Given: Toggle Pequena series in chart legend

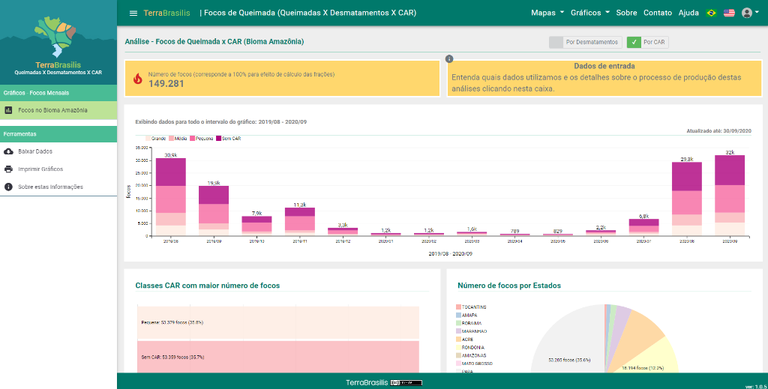Looking at the screenshot, I should [201, 139].
